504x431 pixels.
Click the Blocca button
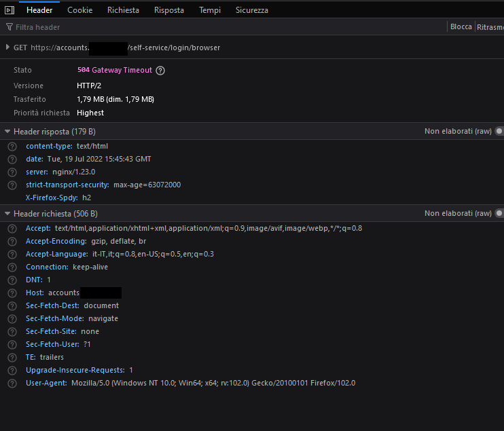[461, 26]
